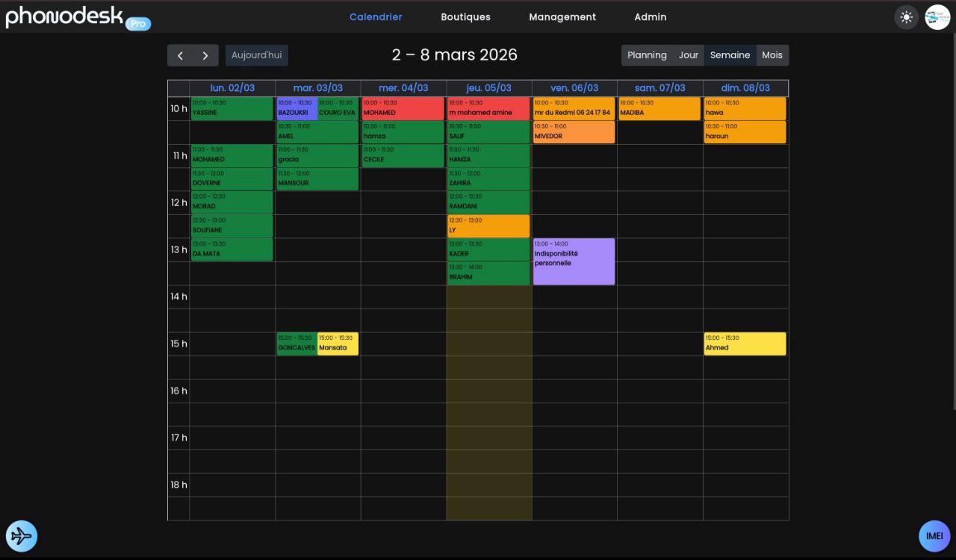Open the Management menu
The image size is (956, 560).
coord(562,16)
